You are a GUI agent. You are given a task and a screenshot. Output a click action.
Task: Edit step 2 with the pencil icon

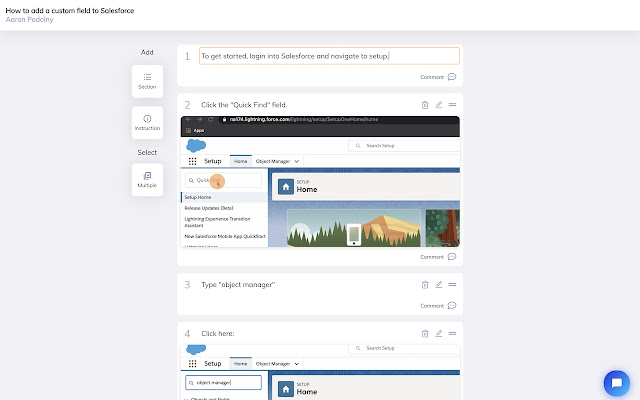pyautogui.click(x=439, y=105)
